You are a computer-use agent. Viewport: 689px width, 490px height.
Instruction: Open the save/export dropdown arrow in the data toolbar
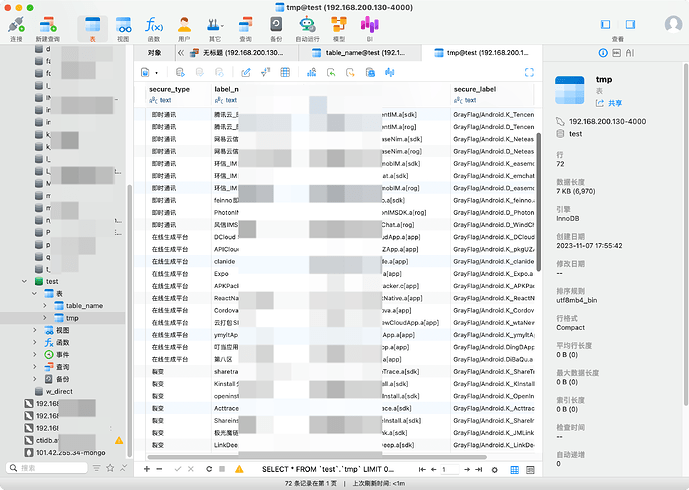click(x=156, y=73)
